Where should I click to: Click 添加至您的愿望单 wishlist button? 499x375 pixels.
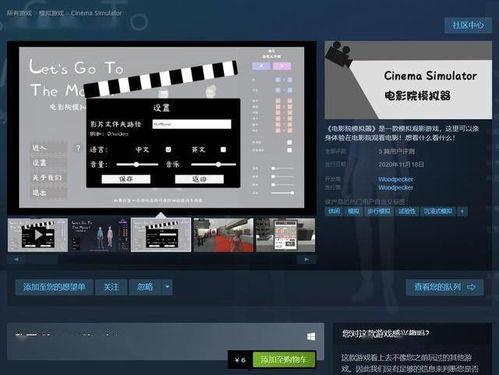point(54,287)
